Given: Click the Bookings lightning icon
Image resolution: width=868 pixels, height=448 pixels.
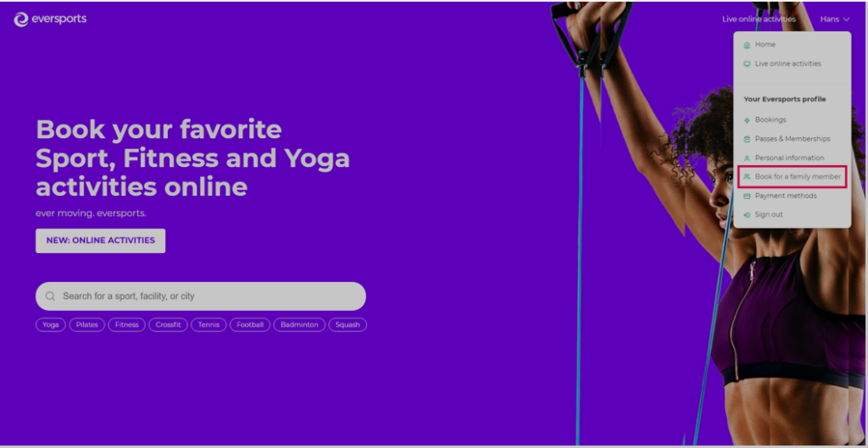Looking at the screenshot, I should (747, 120).
